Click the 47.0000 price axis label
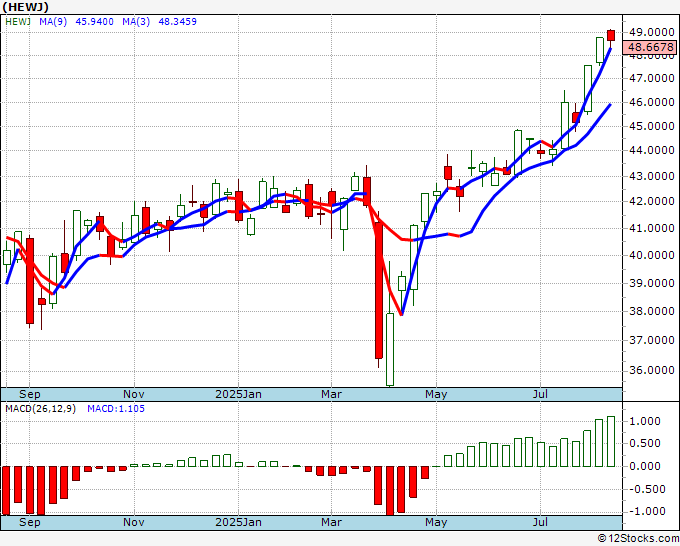The image size is (680, 546). click(652, 78)
